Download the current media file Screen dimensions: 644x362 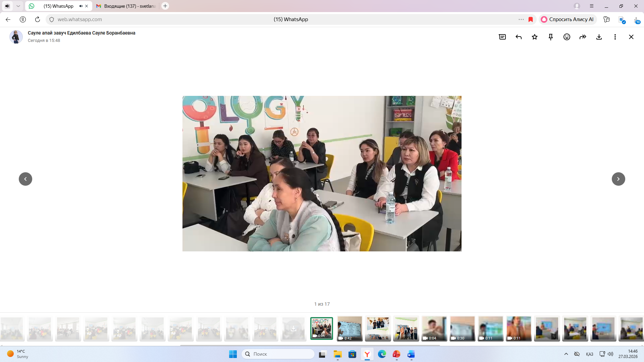(x=599, y=37)
